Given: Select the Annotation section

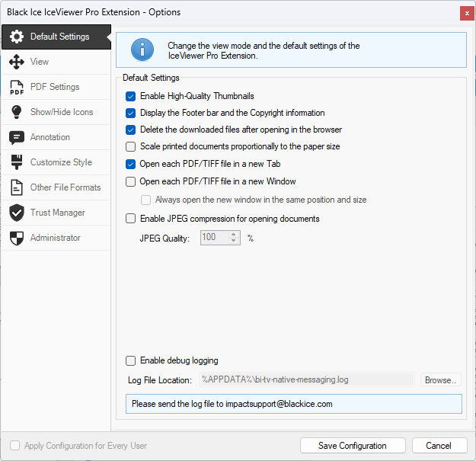Looking at the screenshot, I should tap(56, 137).
